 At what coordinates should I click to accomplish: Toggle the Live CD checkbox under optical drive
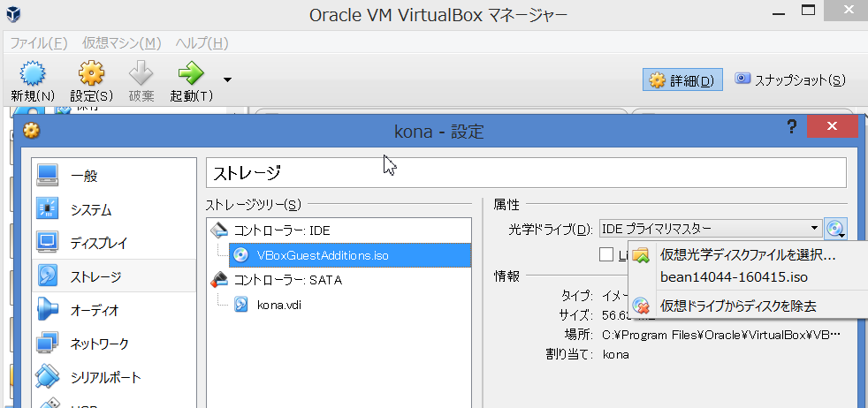tap(606, 254)
